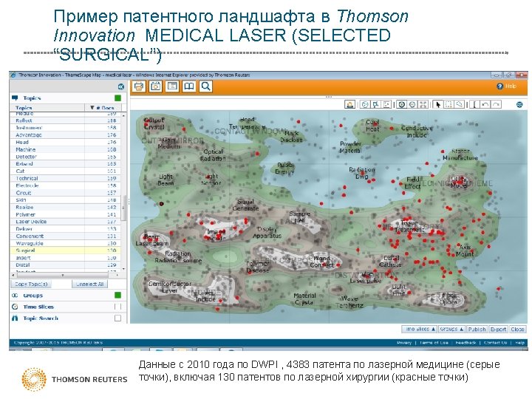This screenshot has width=532, height=399.
Task: Select the Time Slices clock icon
Action: click(15, 307)
